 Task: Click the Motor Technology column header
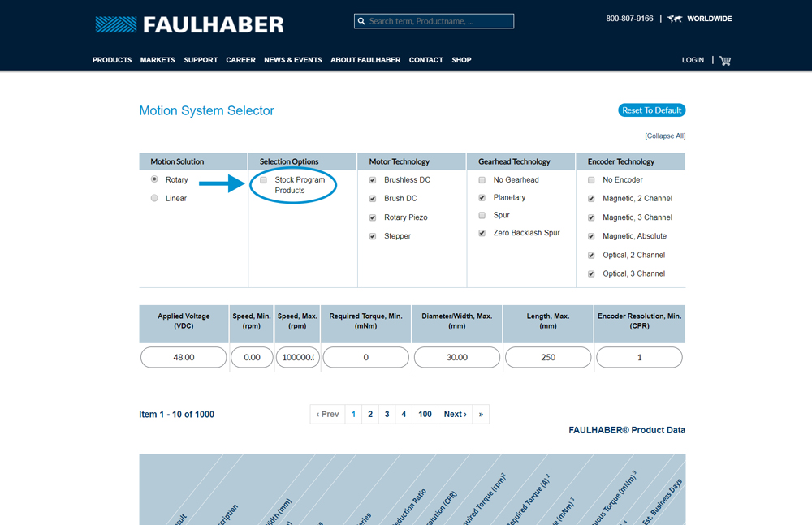(x=412, y=161)
